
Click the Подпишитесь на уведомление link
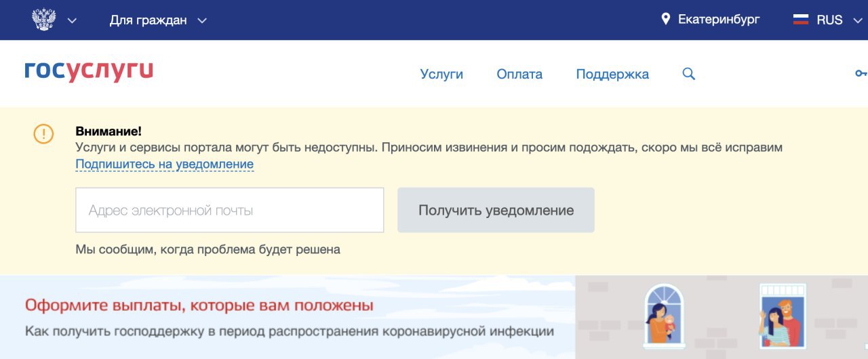(164, 164)
